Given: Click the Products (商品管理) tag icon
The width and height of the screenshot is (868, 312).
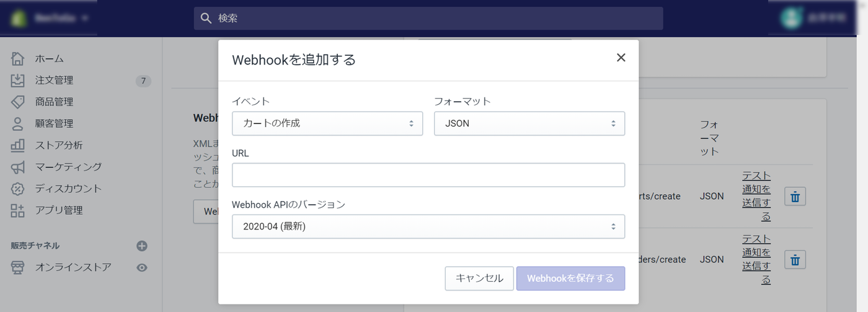Looking at the screenshot, I should coord(17,102).
